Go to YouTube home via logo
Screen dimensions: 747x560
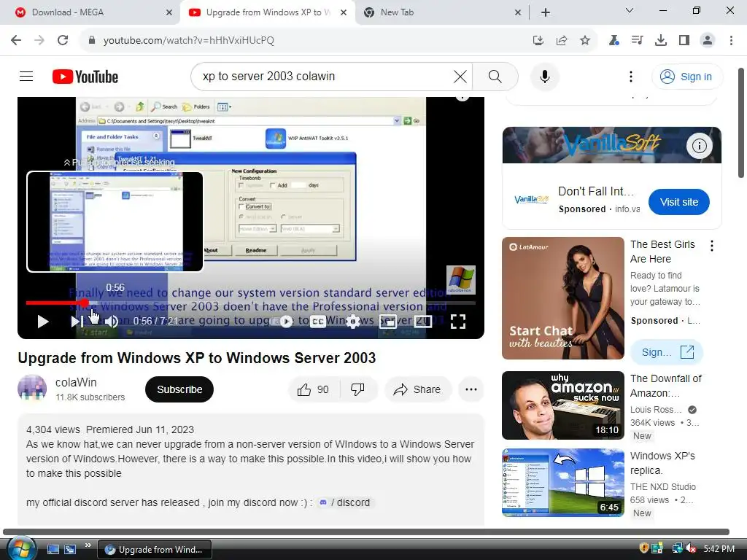click(85, 77)
